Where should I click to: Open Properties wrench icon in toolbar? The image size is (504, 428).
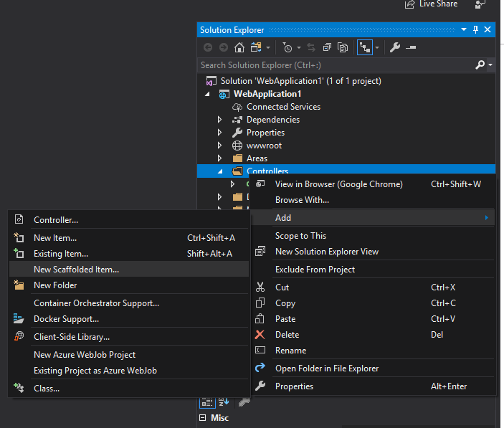tap(395, 47)
